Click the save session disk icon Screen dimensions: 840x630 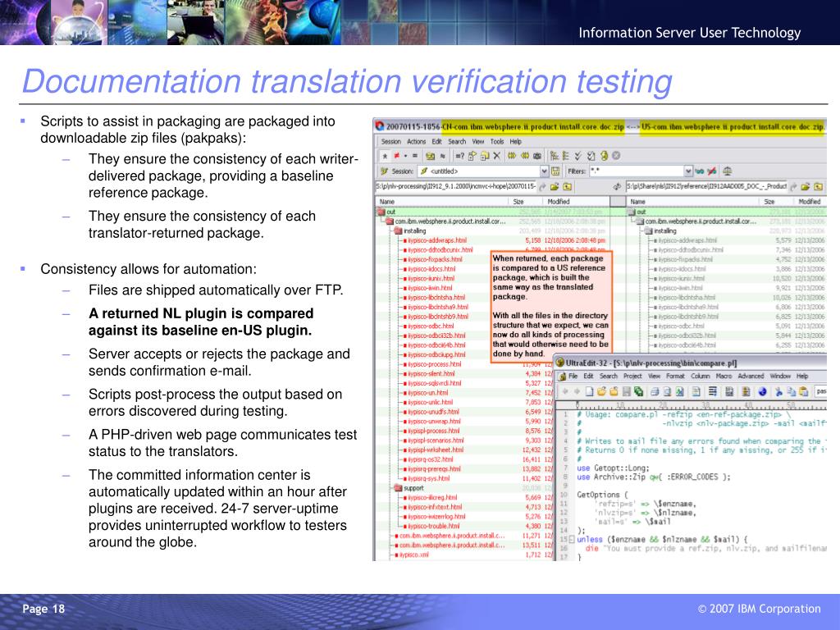(x=555, y=171)
